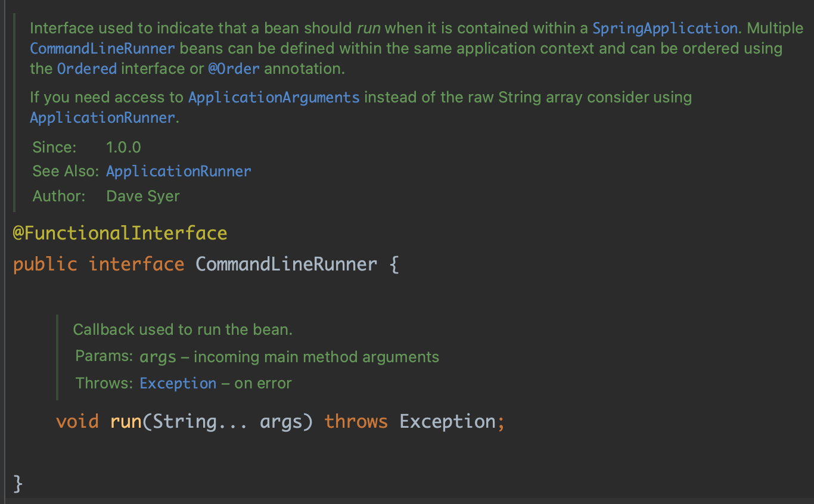
Task: Click the args parameter in the method signature
Action: [x=281, y=422]
